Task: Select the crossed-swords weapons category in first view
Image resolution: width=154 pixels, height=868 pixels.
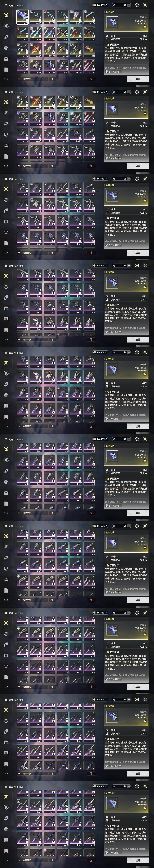Action: (x=6, y=15)
